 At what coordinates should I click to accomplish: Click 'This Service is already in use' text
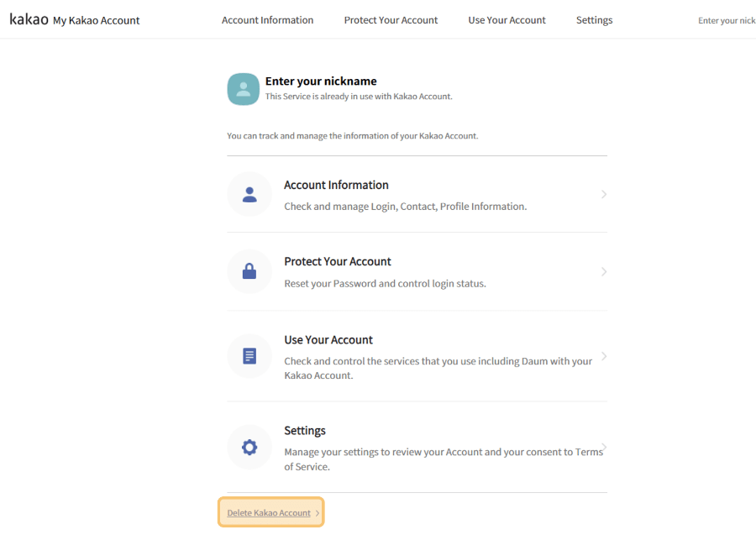359,97
